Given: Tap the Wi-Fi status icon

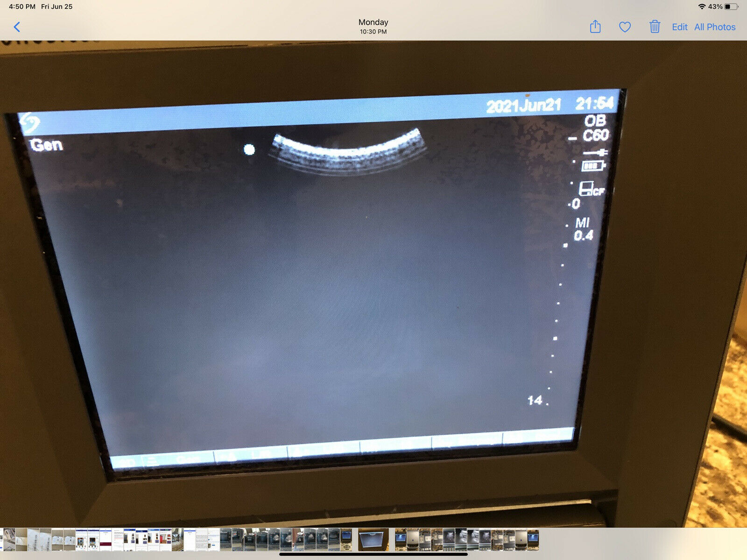Looking at the screenshot, I should tap(702, 7).
